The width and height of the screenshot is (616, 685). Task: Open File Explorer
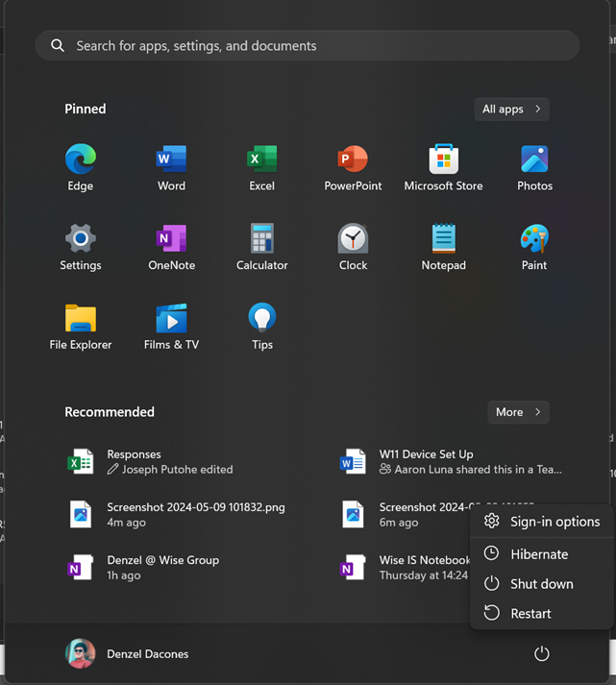pos(81,327)
